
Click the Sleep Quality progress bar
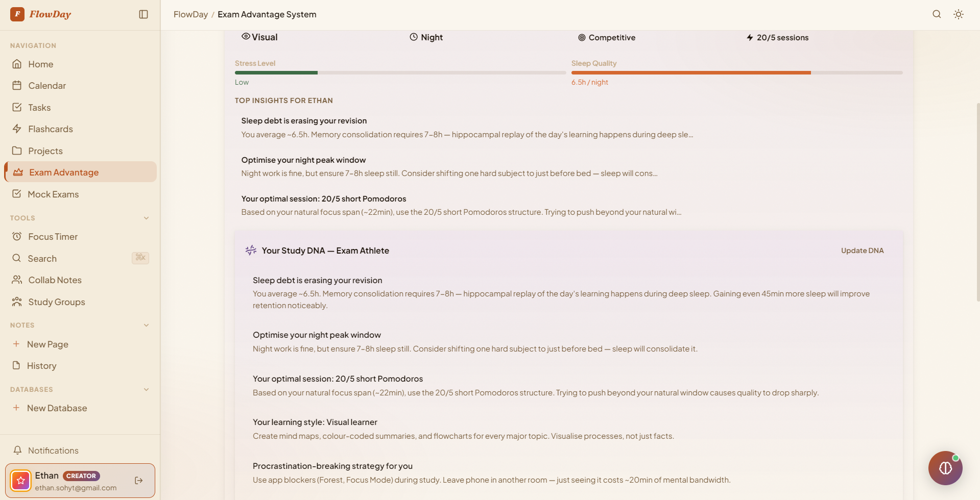[736, 73]
